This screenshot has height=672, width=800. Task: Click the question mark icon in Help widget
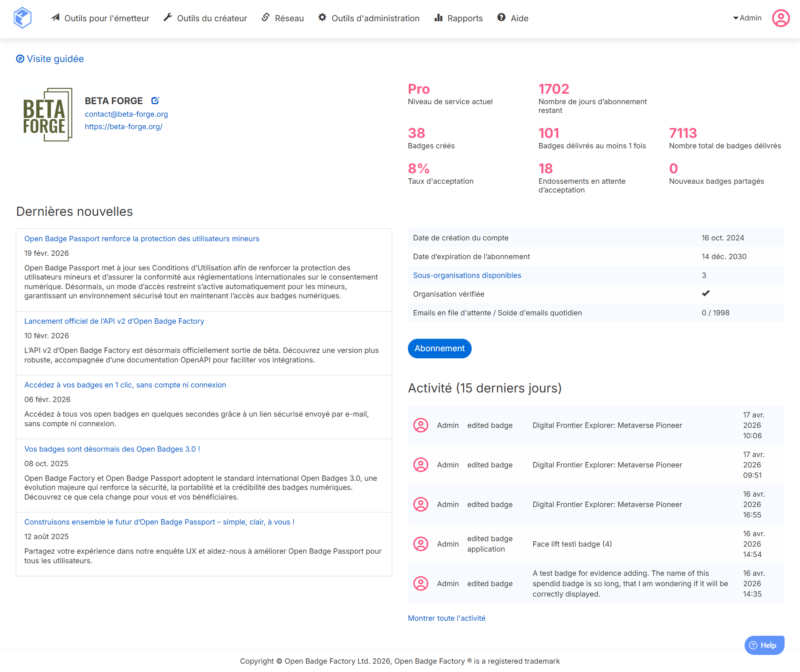[753, 645]
